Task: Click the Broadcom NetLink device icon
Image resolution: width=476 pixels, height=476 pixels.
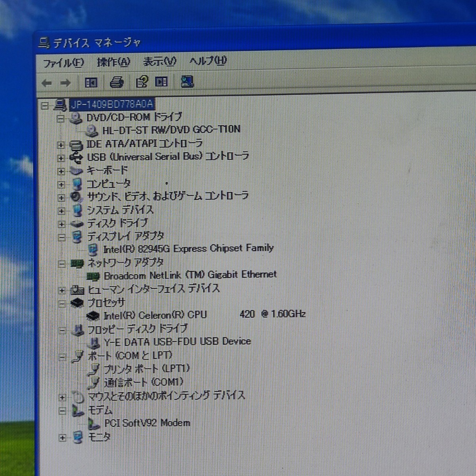Action: point(93,276)
